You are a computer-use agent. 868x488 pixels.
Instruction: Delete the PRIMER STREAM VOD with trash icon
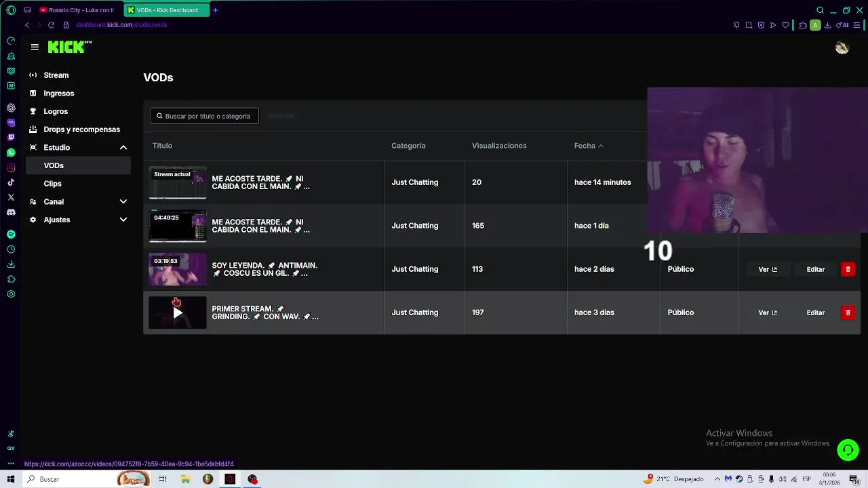click(848, 312)
